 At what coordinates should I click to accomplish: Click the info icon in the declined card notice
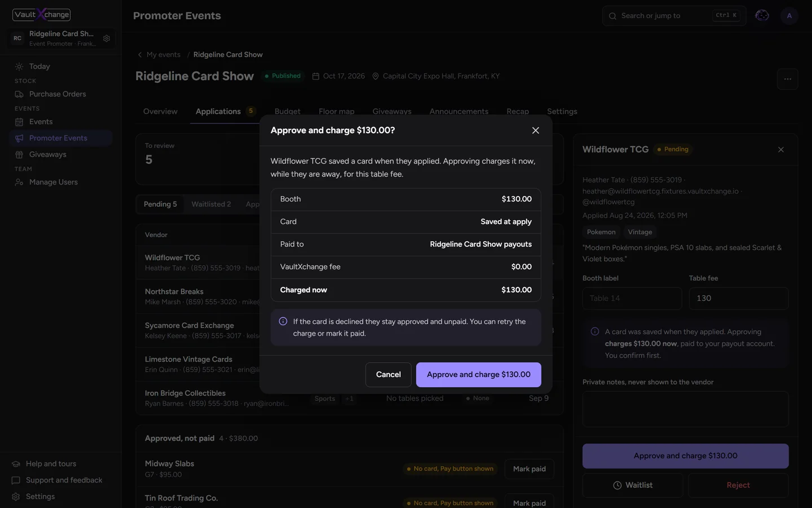283,321
